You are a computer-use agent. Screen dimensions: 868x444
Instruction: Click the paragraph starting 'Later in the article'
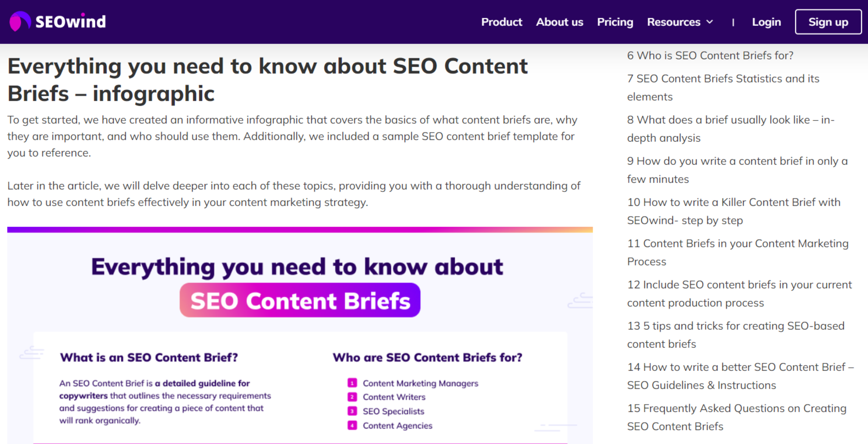pos(294,194)
